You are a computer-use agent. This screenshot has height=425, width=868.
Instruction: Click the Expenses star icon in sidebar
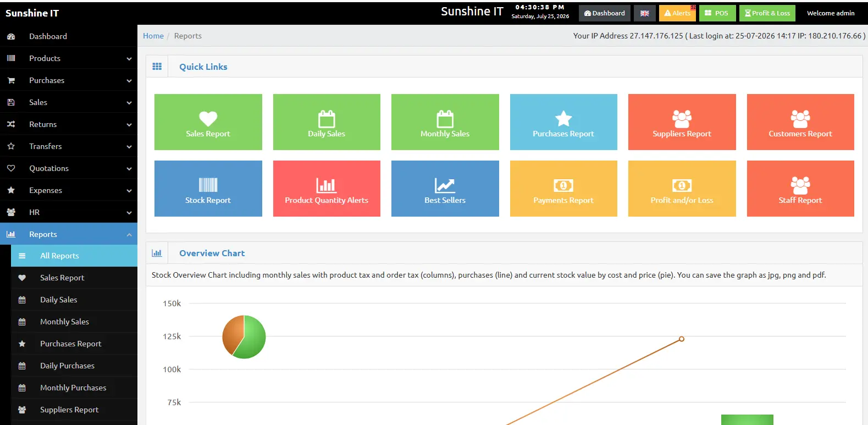pos(11,190)
